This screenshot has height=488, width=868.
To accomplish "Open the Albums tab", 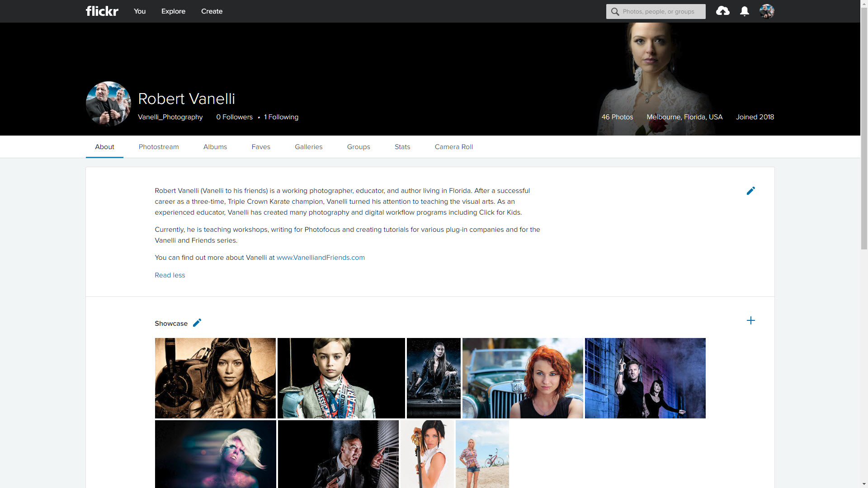I will tap(215, 147).
